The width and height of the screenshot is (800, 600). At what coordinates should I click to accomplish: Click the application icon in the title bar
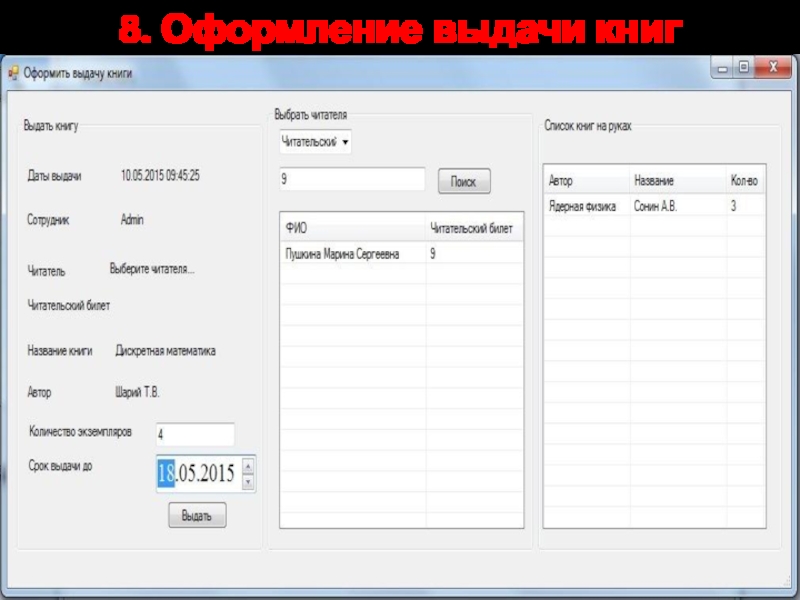13,73
